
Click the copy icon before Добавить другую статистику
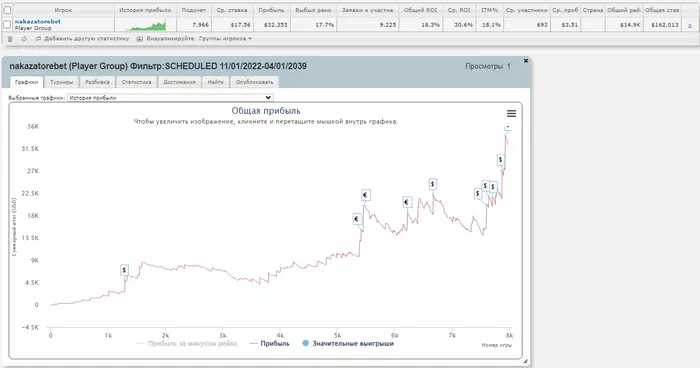pos(38,39)
